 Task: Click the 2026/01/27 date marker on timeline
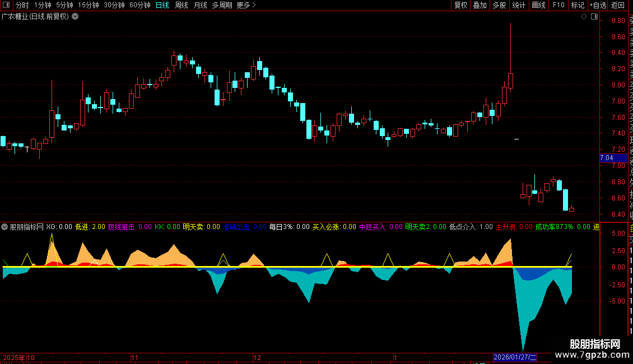515,357
